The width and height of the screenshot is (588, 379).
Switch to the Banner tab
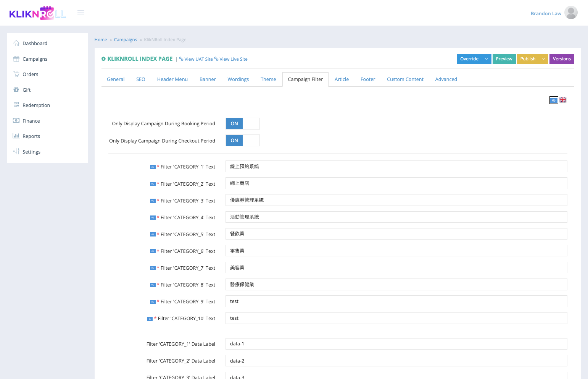tap(208, 79)
